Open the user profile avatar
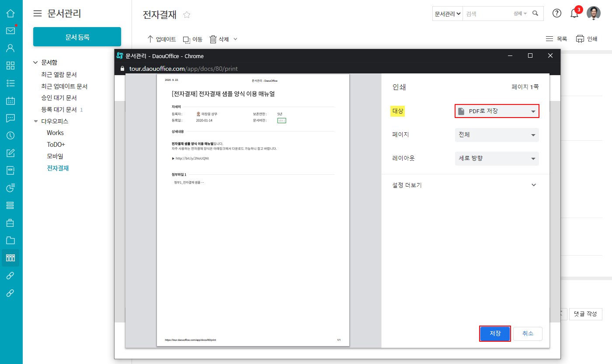This screenshot has height=364, width=612. click(593, 13)
